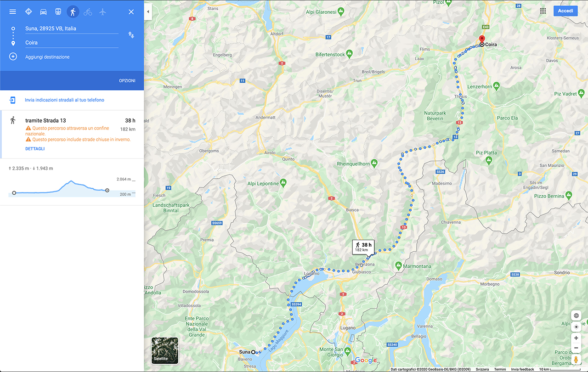Screen dimensions: 588x372
Task: Add destination with Aggiungi destinazione
Action: (x=47, y=57)
